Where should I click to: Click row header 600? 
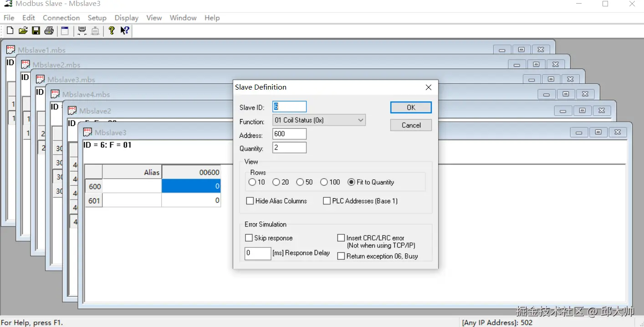[94, 186]
